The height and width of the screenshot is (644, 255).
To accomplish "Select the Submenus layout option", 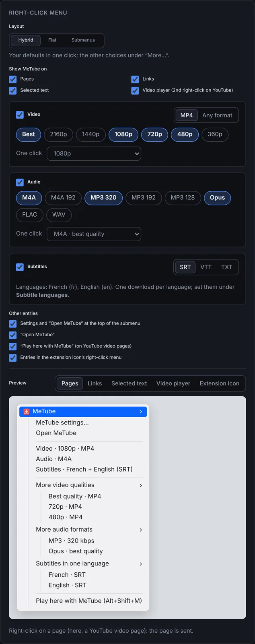I will point(83,40).
